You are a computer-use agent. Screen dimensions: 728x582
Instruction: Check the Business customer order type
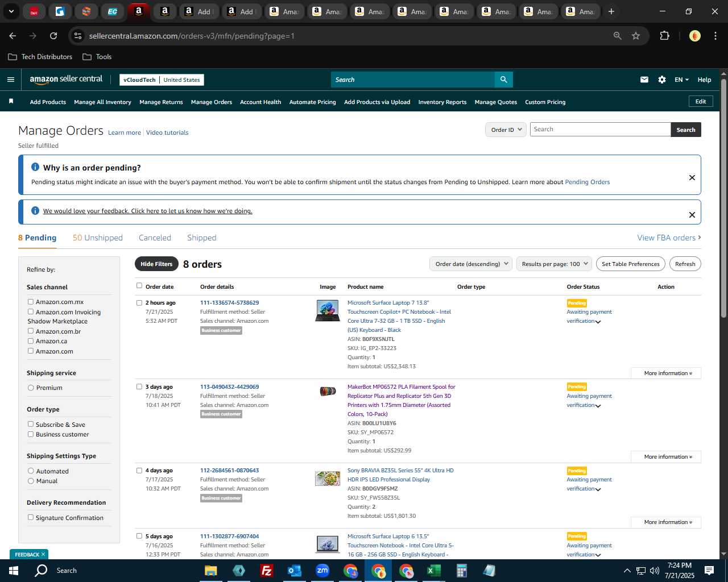(x=31, y=434)
